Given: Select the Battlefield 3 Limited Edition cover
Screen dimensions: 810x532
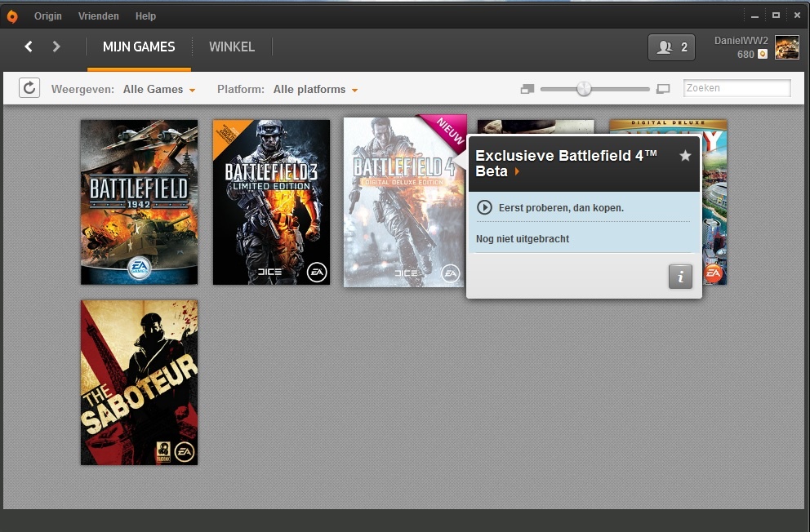Looking at the screenshot, I should pos(271,202).
